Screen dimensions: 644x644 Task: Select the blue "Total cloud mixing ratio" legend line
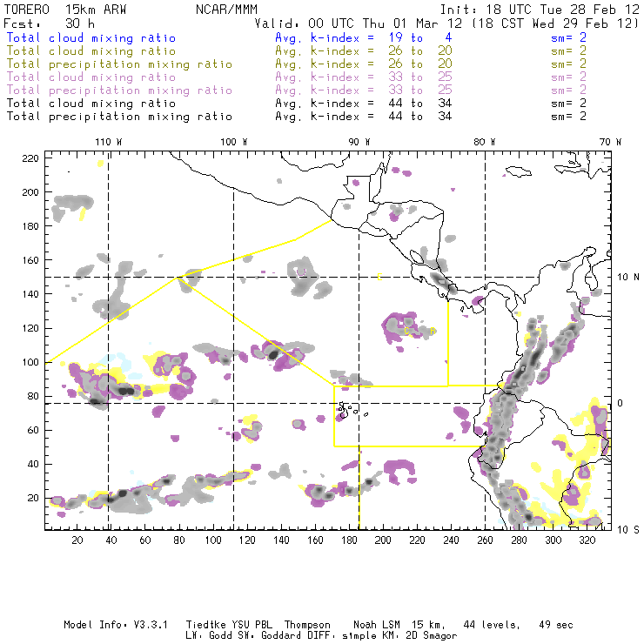(91, 37)
